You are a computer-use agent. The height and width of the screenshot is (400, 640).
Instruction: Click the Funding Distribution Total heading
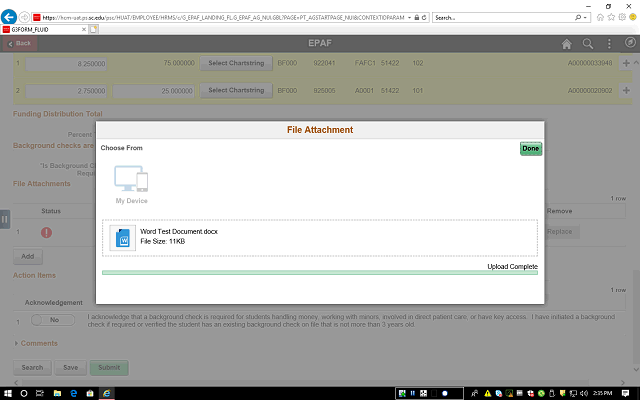58,114
